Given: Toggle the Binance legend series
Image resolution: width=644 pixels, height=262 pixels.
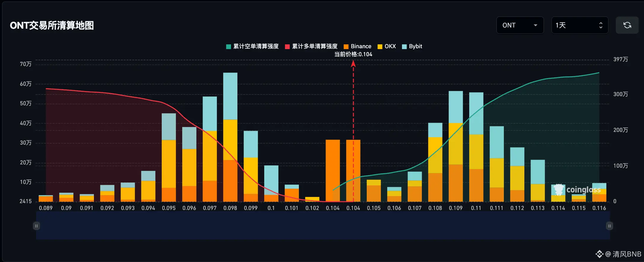Looking at the screenshot, I should [x=357, y=46].
